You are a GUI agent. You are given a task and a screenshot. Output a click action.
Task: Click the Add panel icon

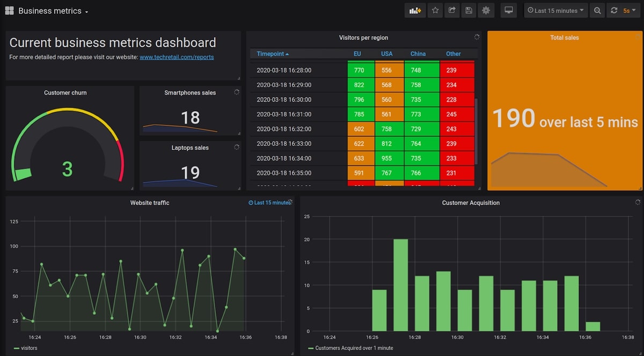(x=415, y=10)
